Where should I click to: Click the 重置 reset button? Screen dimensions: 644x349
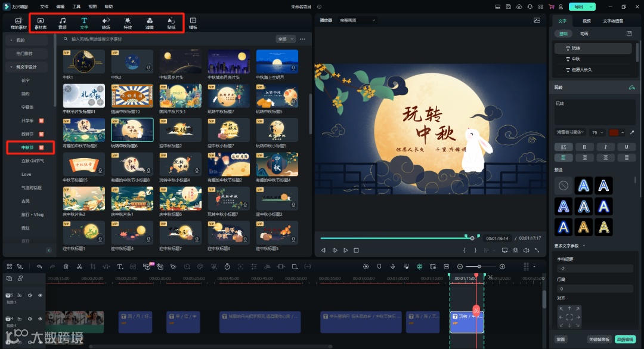click(561, 339)
